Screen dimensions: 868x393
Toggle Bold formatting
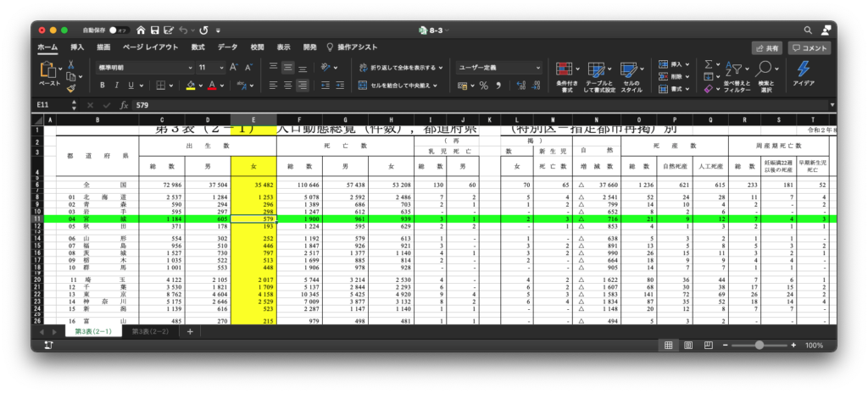(103, 86)
